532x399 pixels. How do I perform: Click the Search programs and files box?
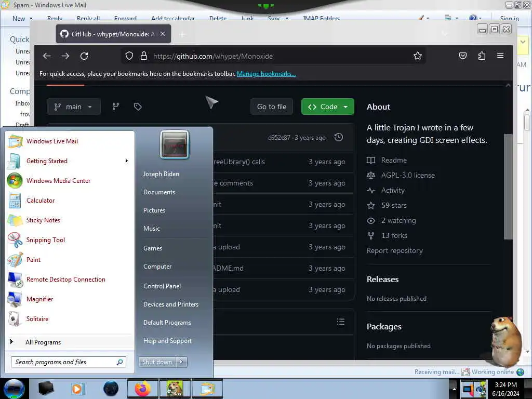tap(68, 362)
